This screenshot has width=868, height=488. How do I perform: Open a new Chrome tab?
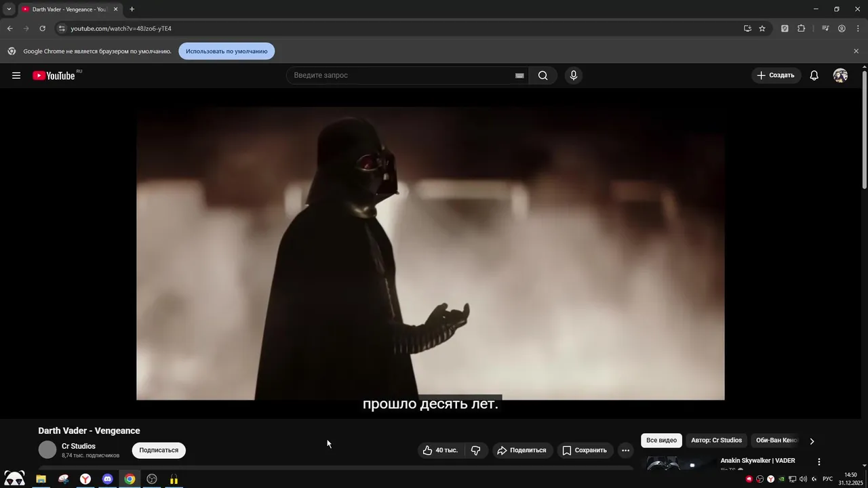(132, 9)
